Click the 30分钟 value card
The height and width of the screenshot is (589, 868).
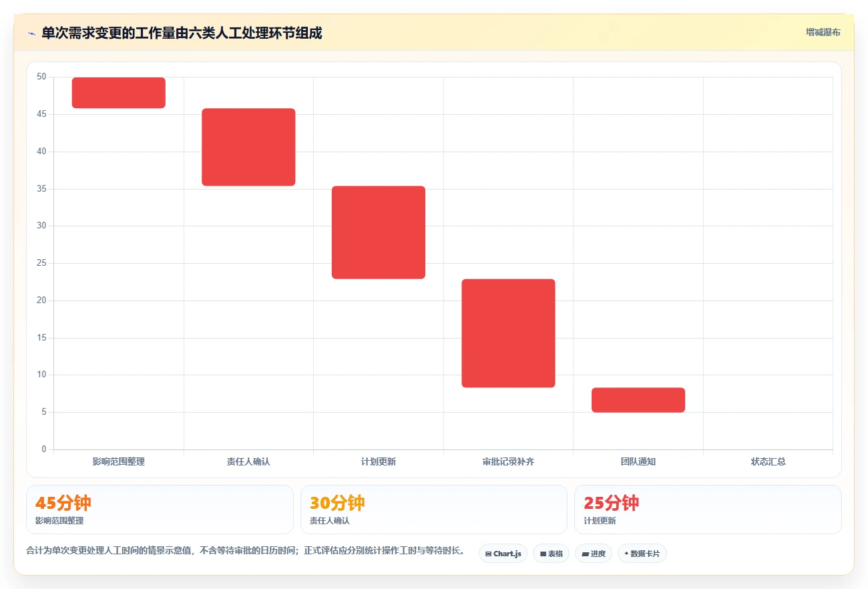pos(434,510)
